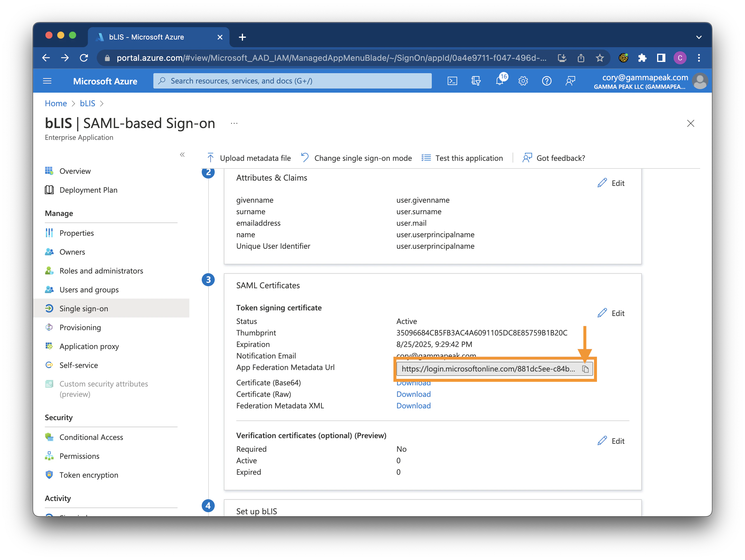The image size is (745, 560).
Task: Expand the browser tab search chevron
Action: tap(699, 37)
